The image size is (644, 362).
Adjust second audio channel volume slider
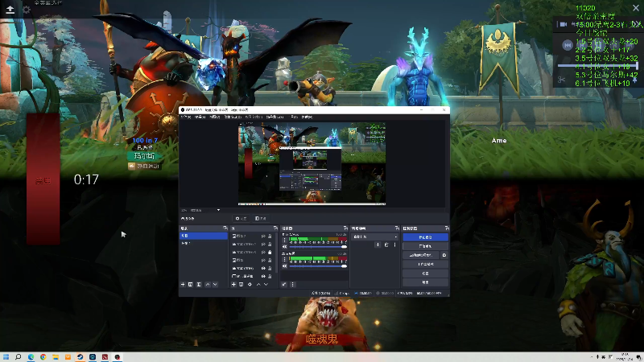coord(318,266)
